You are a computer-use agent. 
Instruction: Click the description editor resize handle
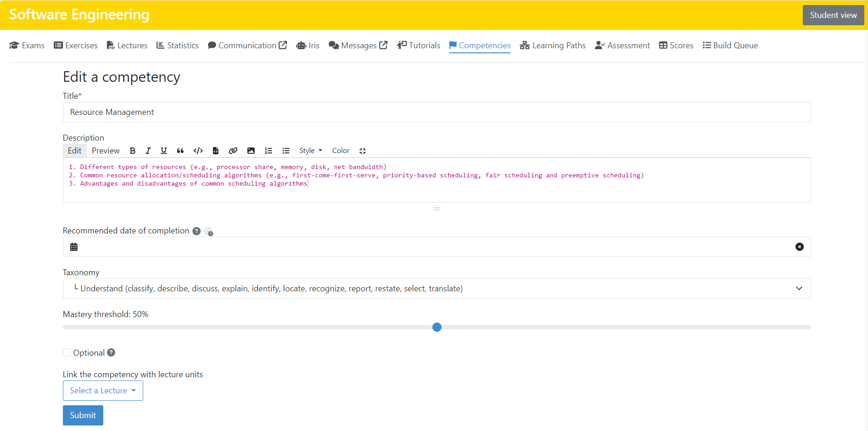(x=437, y=209)
